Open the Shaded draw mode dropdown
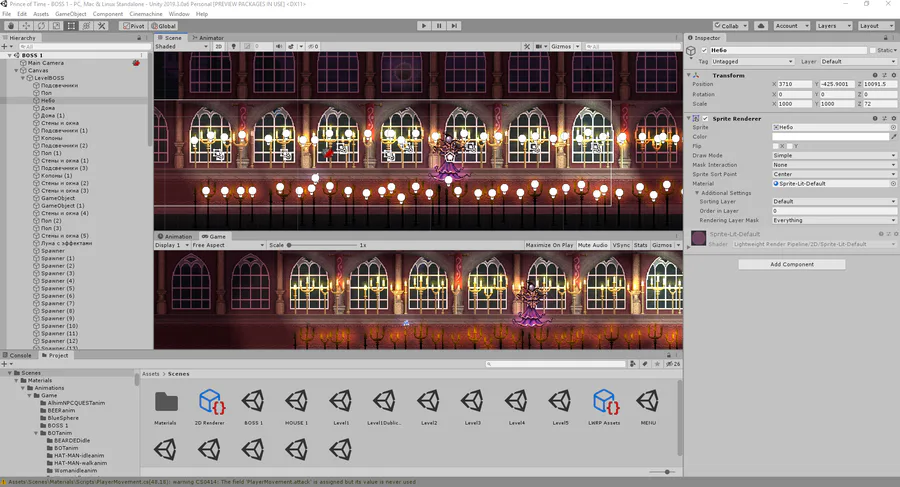Screen dimensions: 900x487 (x=181, y=47)
